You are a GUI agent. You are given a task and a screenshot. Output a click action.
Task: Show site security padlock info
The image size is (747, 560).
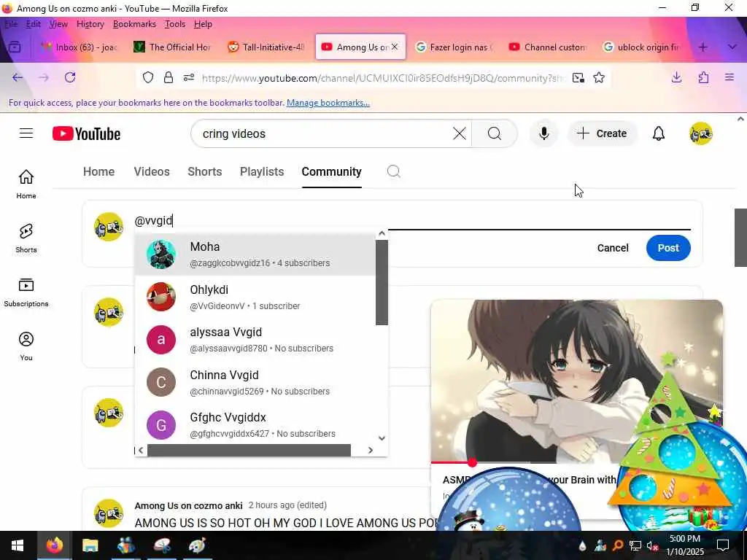pyautogui.click(x=169, y=77)
